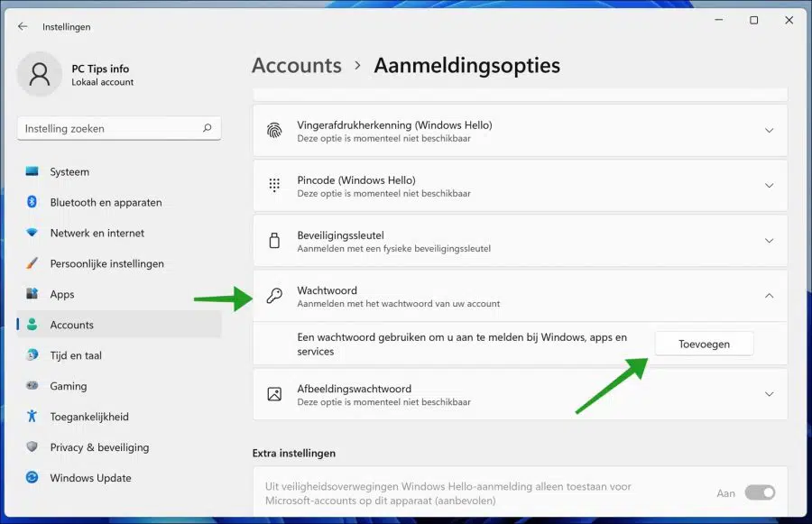Image resolution: width=812 pixels, height=524 pixels.
Task: Expand the Beveiligingssleutel chevron
Action: (x=769, y=240)
